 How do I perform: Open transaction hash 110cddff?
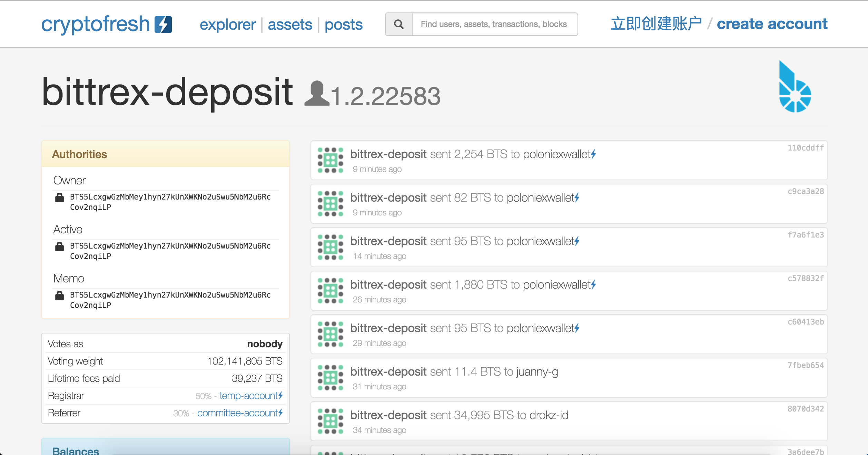pos(806,148)
